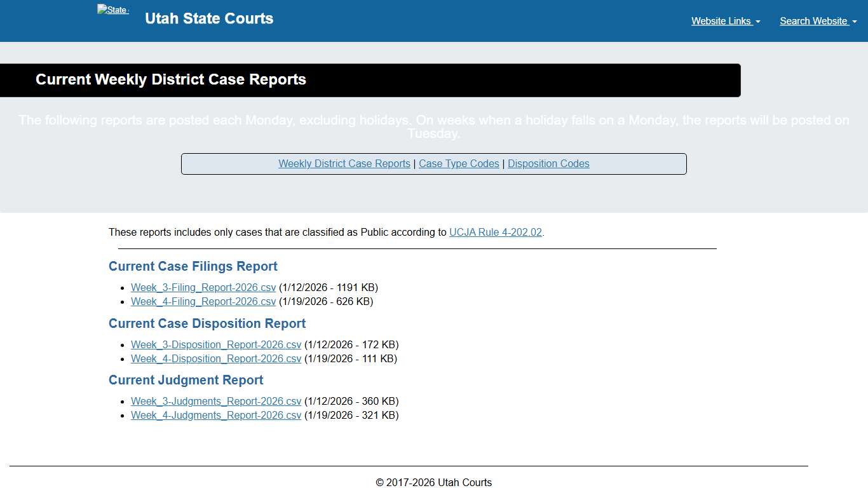
Task: Open the Case Type Codes page
Action: click(x=459, y=163)
